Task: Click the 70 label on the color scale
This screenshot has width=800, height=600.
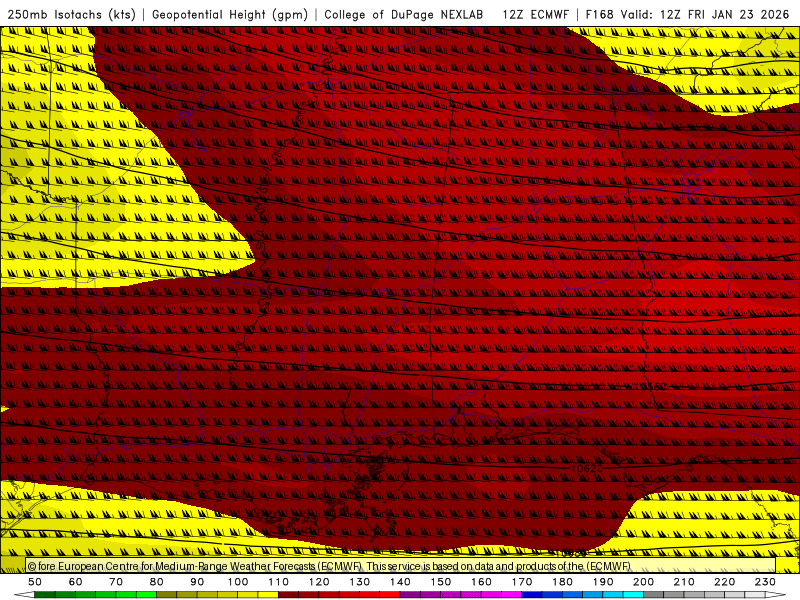Action: 116,582
